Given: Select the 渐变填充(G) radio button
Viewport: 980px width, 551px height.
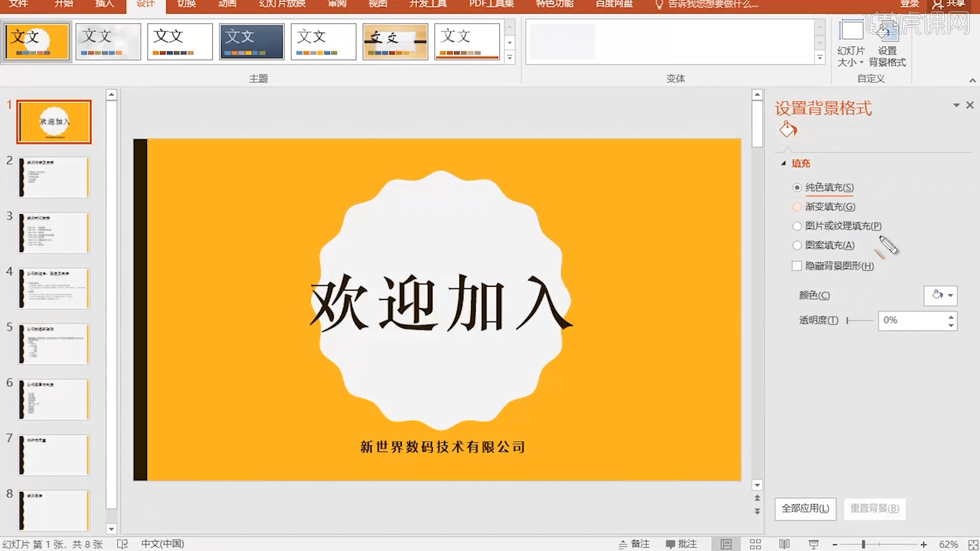Looking at the screenshot, I should coord(797,207).
